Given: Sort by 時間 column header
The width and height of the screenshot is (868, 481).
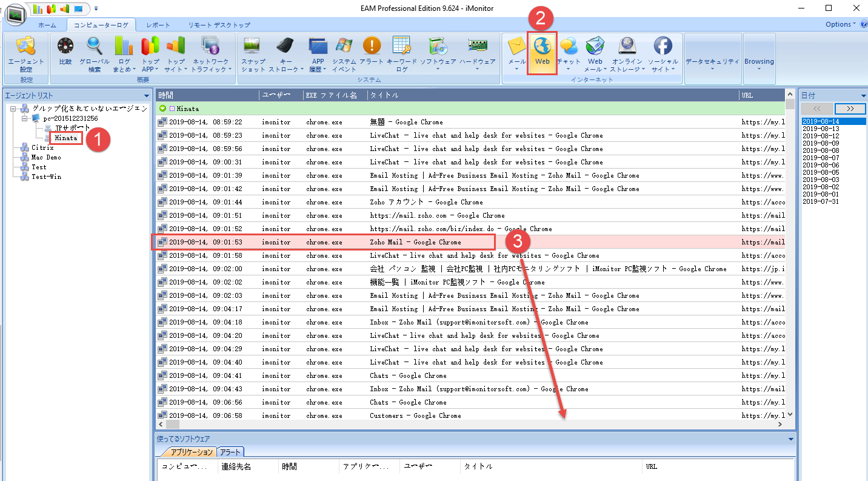Looking at the screenshot, I should point(207,95).
